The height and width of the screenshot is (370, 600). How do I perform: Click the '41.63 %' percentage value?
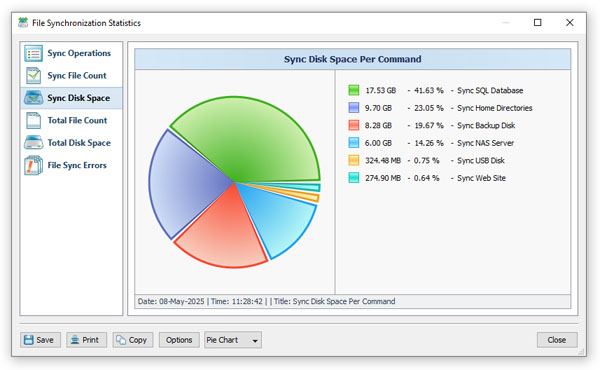click(x=429, y=90)
